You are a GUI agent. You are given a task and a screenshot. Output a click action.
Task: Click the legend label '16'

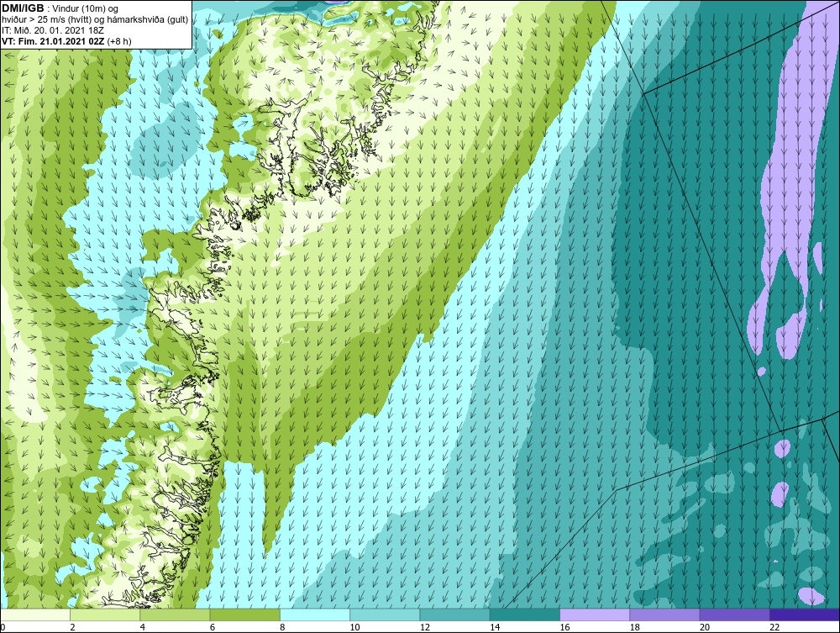click(564, 627)
